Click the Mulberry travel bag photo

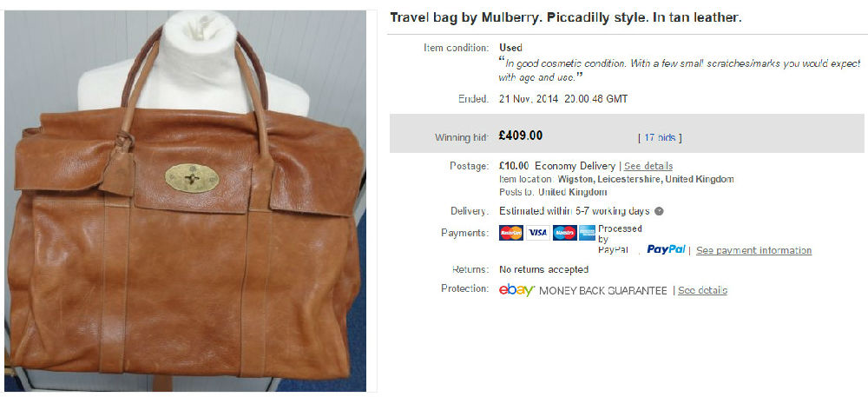click(x=186, y=201)
